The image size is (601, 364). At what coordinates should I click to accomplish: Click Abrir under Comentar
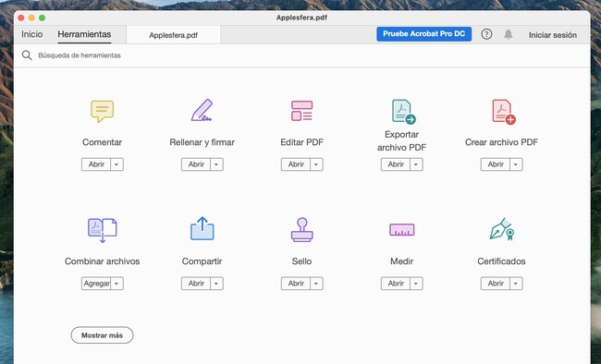tap(96, 164)
